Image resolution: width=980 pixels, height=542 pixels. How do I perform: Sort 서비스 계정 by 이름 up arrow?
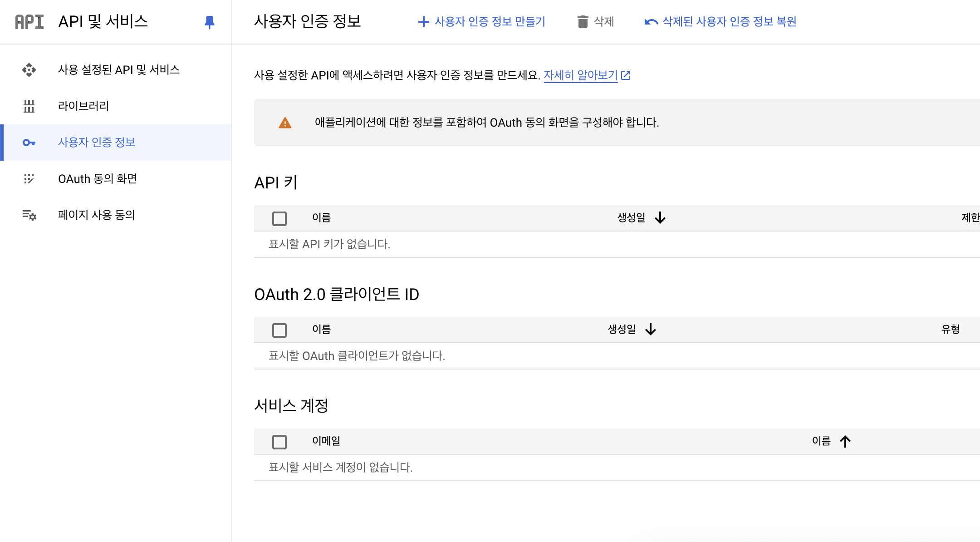click(845, 441)
